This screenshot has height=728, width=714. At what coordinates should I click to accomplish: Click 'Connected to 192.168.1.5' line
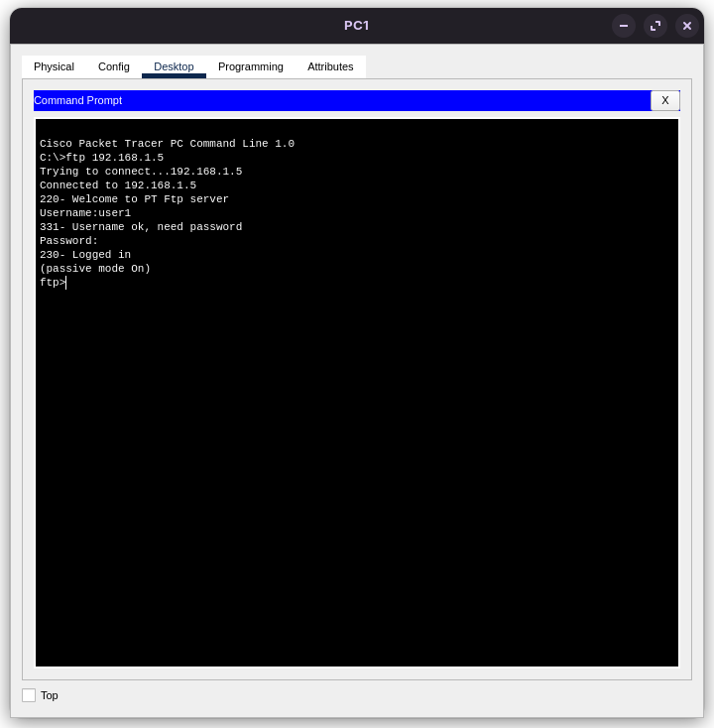(118, 185)
